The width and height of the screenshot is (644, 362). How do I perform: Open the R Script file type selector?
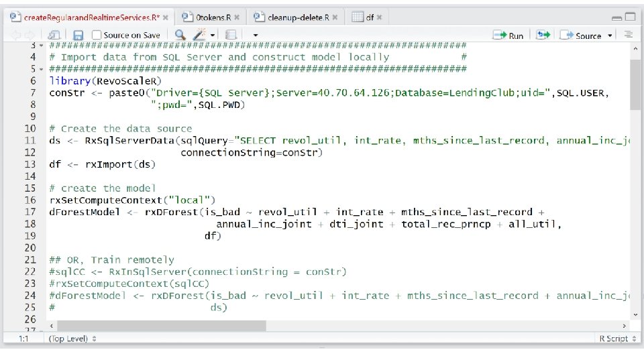pos(617,339)
